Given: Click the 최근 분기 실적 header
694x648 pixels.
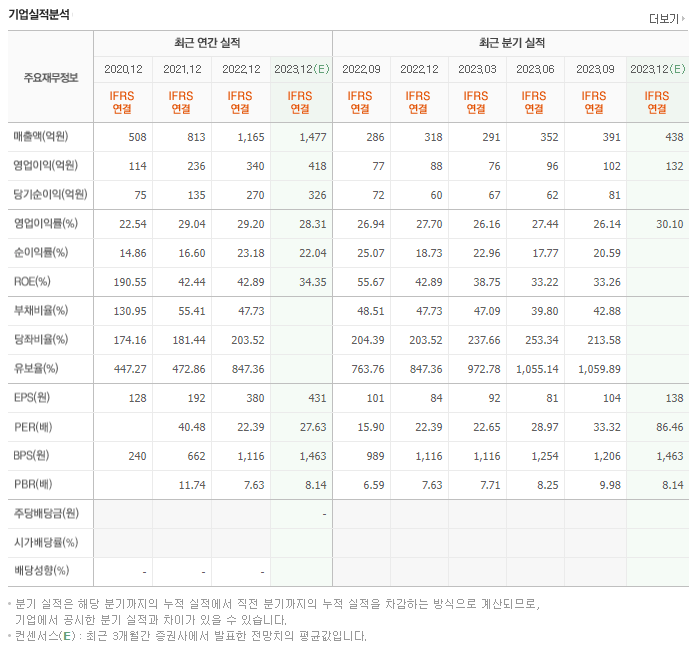Looking at the screenshot, I should coord(512,43).
